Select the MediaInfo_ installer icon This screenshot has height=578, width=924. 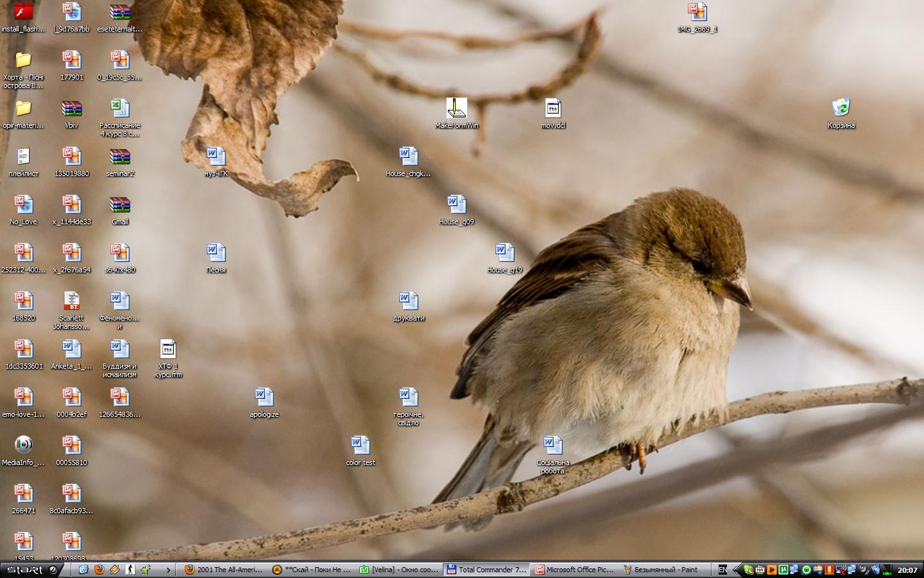24,451
